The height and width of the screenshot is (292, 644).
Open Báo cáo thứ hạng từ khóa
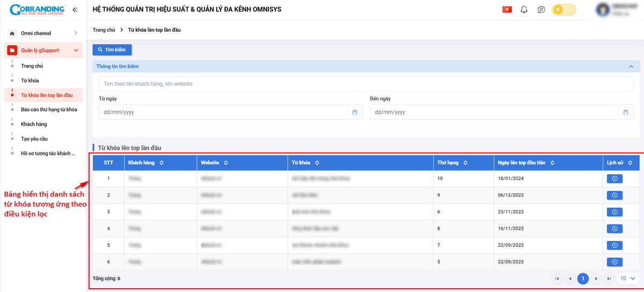click(x=49, y=109)
